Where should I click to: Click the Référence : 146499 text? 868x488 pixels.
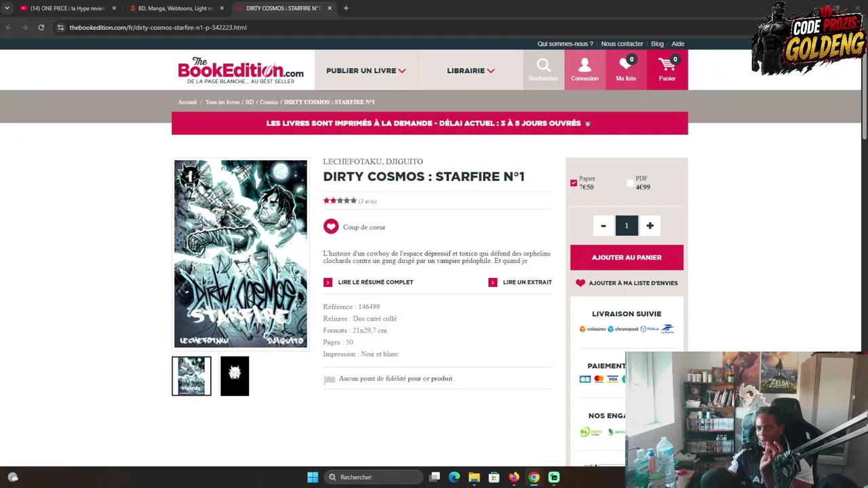(x=351, y=307)
